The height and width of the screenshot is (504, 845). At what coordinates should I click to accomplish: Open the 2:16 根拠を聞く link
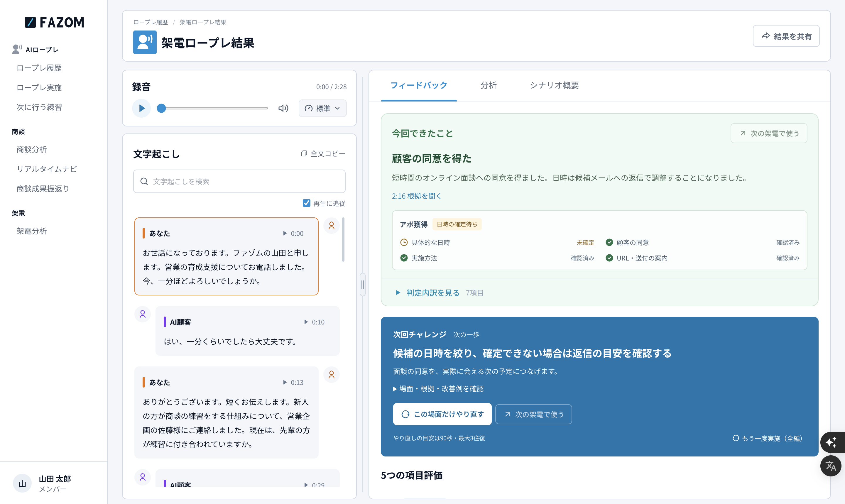click(416, 196)
